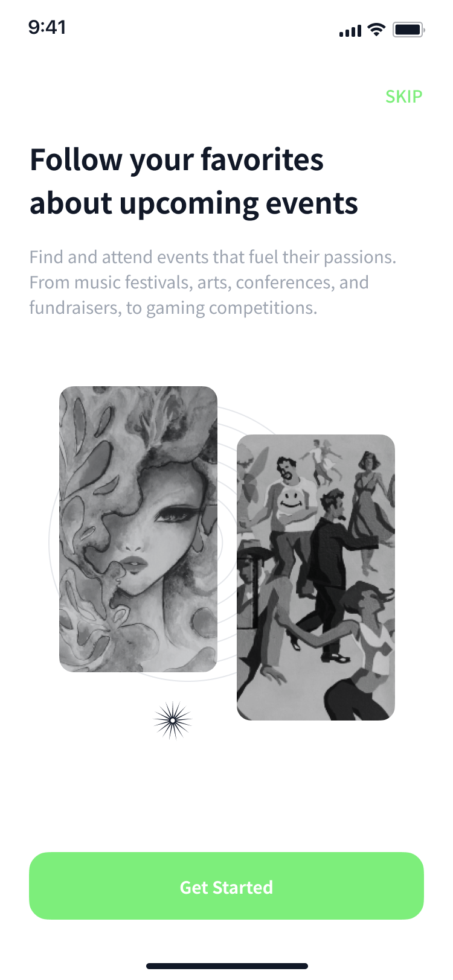This screenshot has width=453, height=980.
Task: Tap the green Get Started button
Action: pyautogui.click(x=226, y=886)
